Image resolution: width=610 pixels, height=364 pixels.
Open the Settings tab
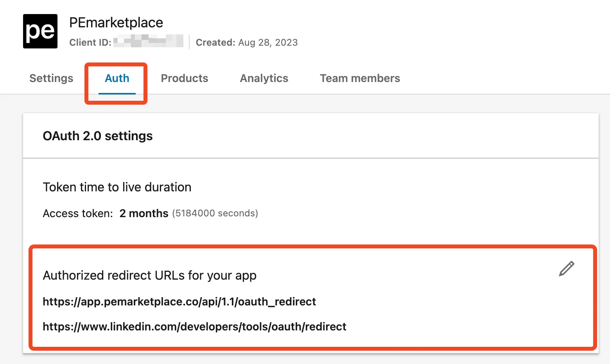pos(51,78)
